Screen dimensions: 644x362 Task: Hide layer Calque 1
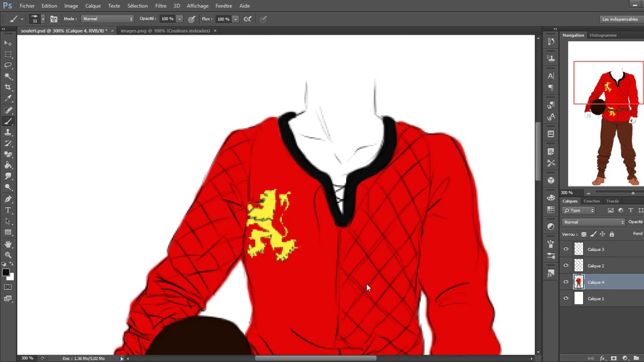(x=566, y=299)
